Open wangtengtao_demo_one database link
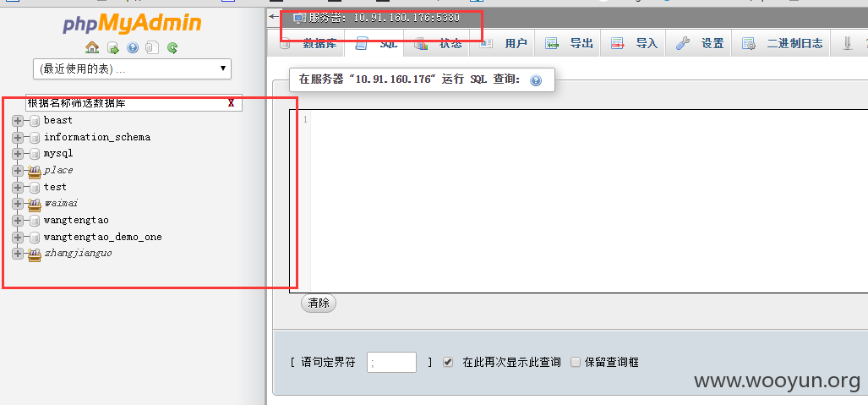The image size is (868, 405). click(x=103, y=237)
